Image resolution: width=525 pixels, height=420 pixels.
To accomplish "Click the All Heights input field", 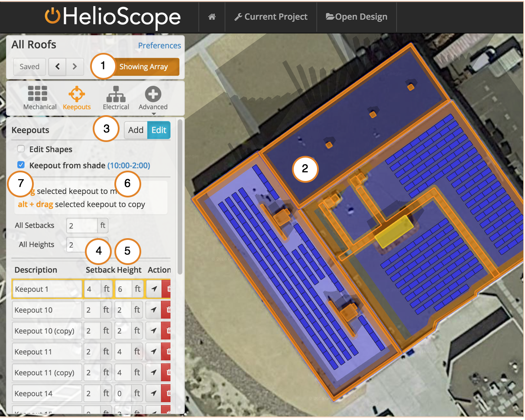I will (x=76, y=245).
